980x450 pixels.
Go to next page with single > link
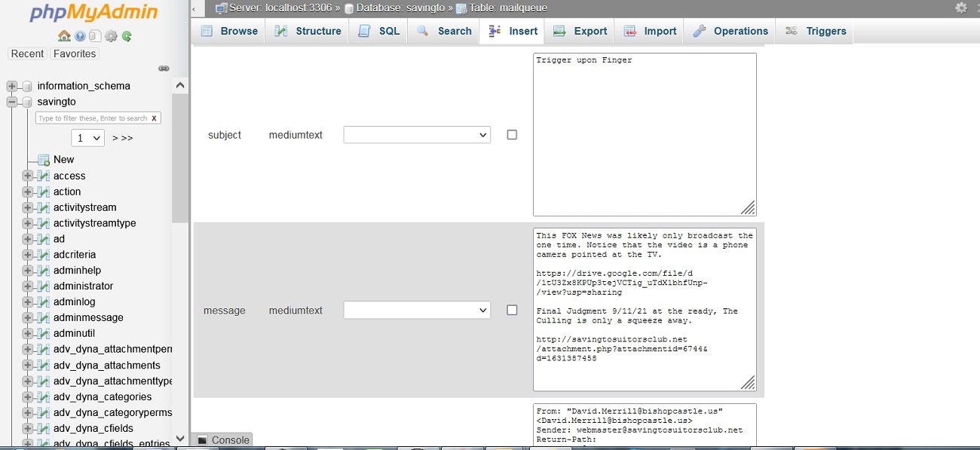[115, 139]
